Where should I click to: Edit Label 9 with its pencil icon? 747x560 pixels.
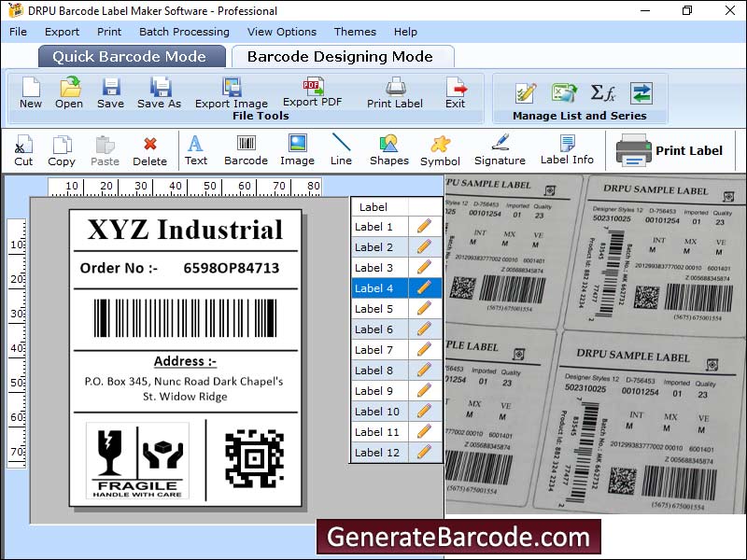pyautogui.click(x=424, y=391)
